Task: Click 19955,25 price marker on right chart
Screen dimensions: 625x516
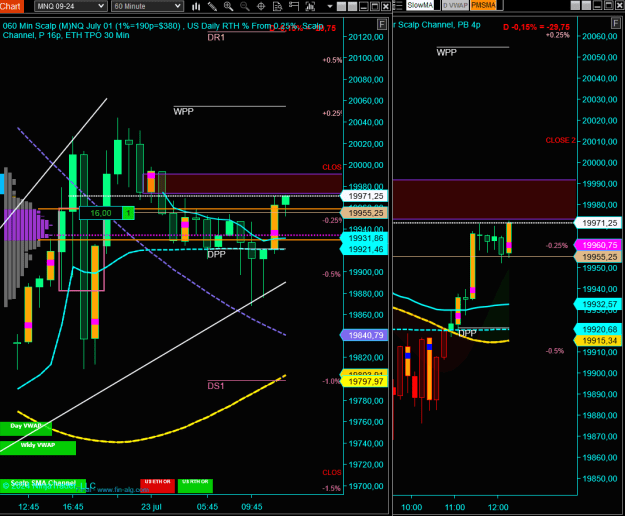Action: coord(598,257)
